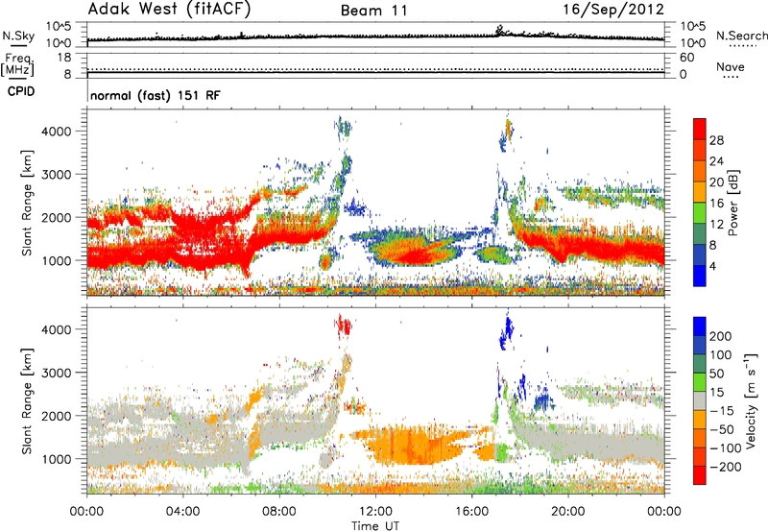Click the '60' tick on the Nave axis
Screen dimensions: 768x532
[x=686, y=58]
